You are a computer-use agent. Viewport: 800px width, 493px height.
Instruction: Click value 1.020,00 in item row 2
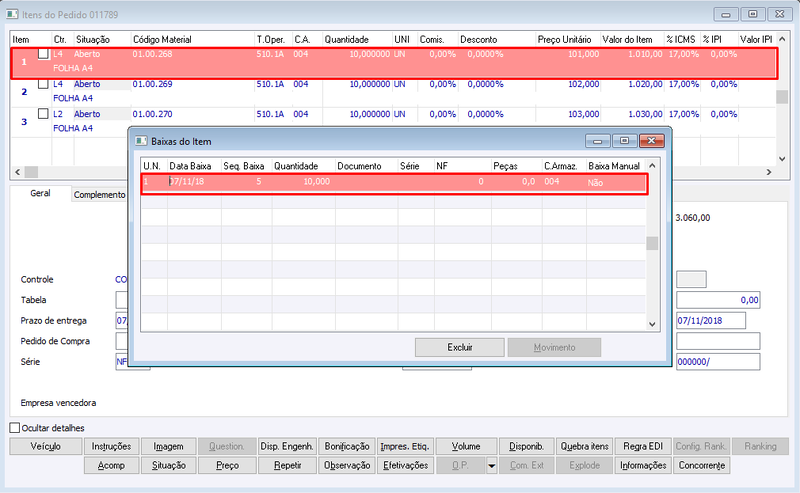[645, 84]
